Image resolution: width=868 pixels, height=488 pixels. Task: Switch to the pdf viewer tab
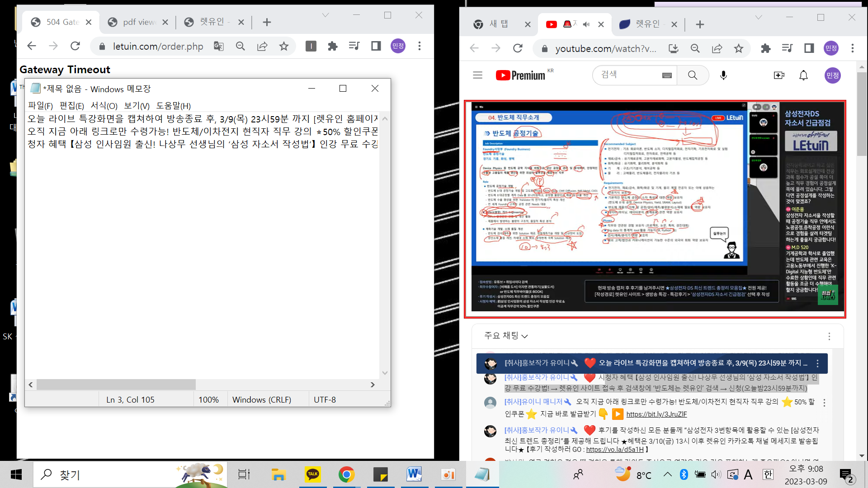tap(139, 22)
